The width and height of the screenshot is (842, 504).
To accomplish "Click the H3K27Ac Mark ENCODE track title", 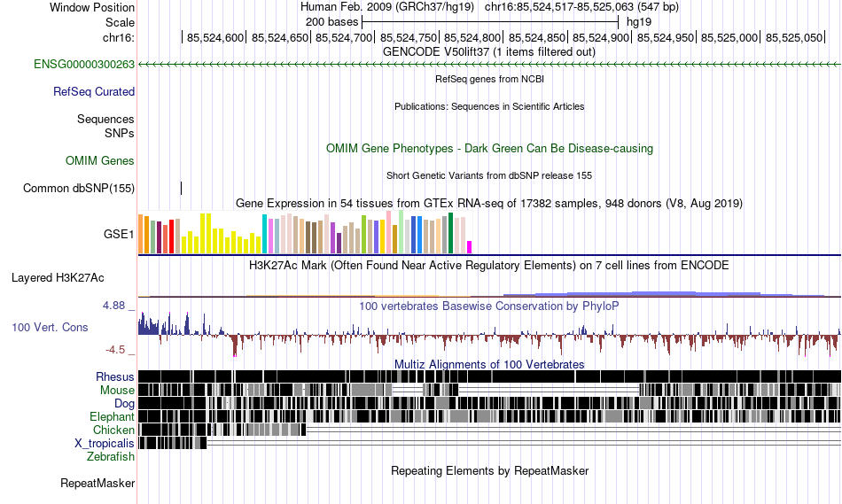I will 489,265.
